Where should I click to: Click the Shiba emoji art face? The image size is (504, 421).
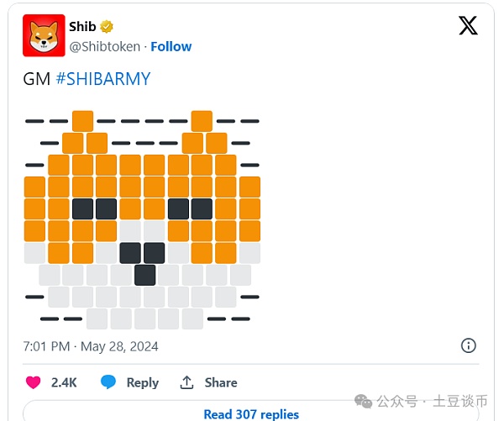142,219
